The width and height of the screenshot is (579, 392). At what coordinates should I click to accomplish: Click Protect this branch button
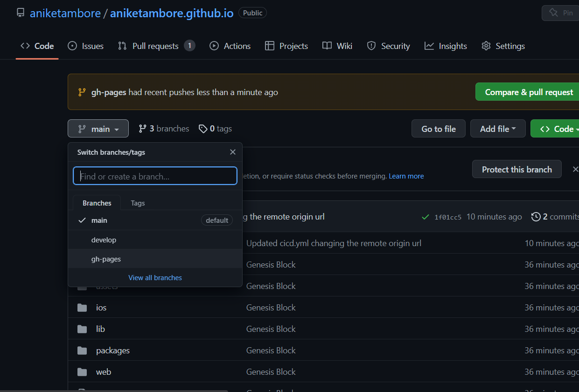[x=517, y=169]
